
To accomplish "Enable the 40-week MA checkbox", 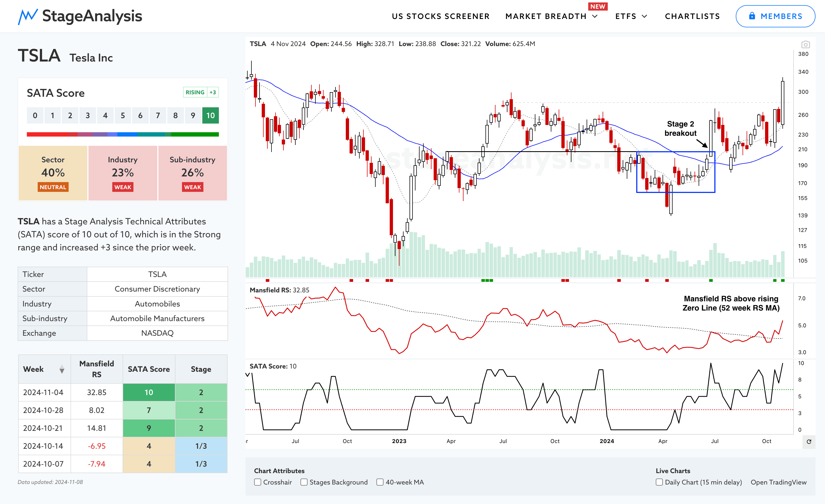I will click(380, 482).
